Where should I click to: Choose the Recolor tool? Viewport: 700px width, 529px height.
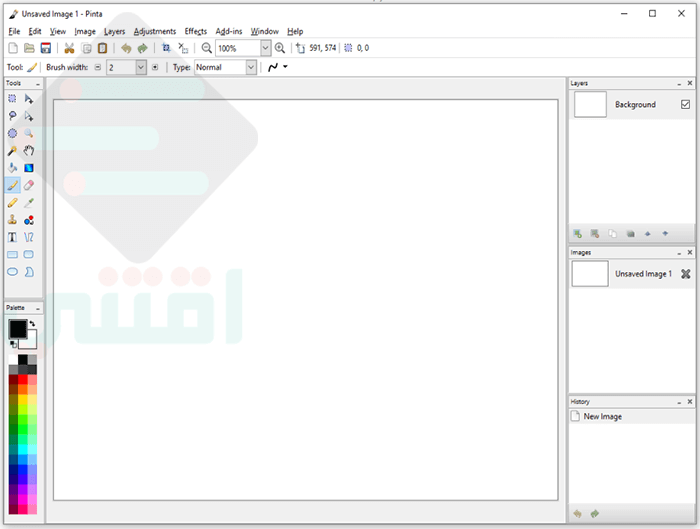(x=29, y=220)
